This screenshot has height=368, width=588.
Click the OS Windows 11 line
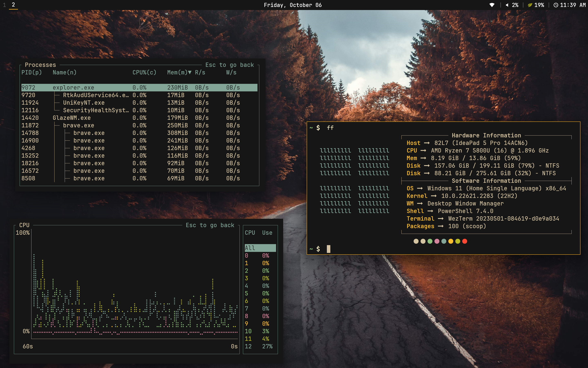click(486, 188)
